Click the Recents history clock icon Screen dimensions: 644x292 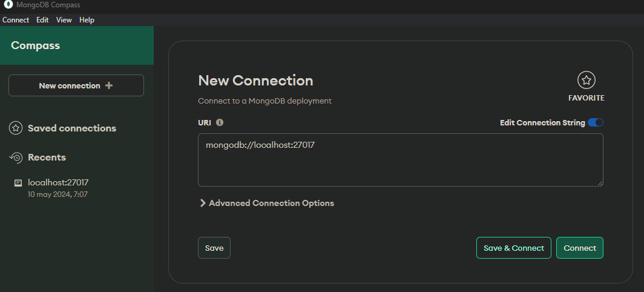point(16,158)
